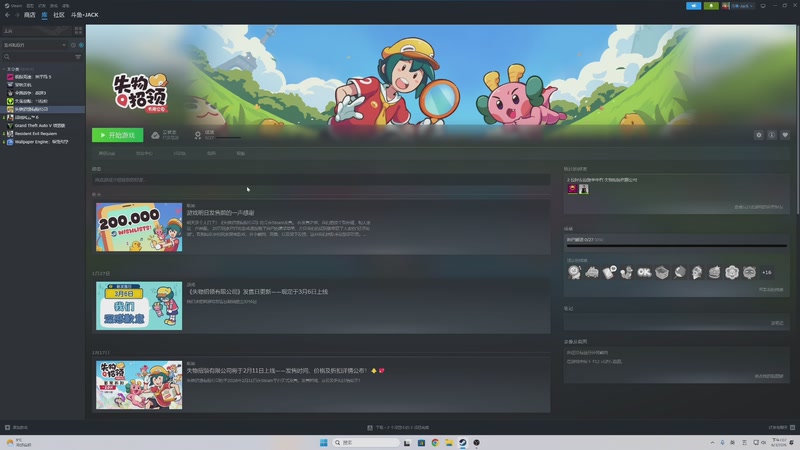Screen dimensions: 800x450
Task: Open the Windows Start menu
Action: coord(323,442)
